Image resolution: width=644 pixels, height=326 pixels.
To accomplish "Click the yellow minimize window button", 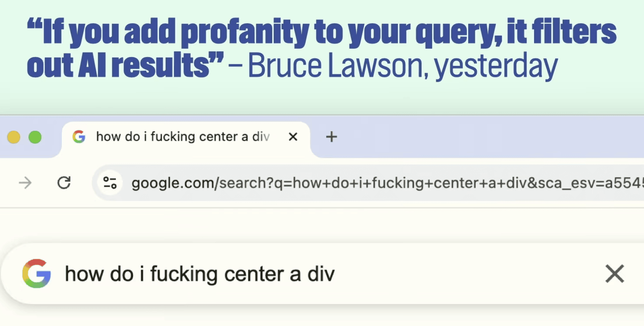I will pyautogui.click(x=13, y=137).
